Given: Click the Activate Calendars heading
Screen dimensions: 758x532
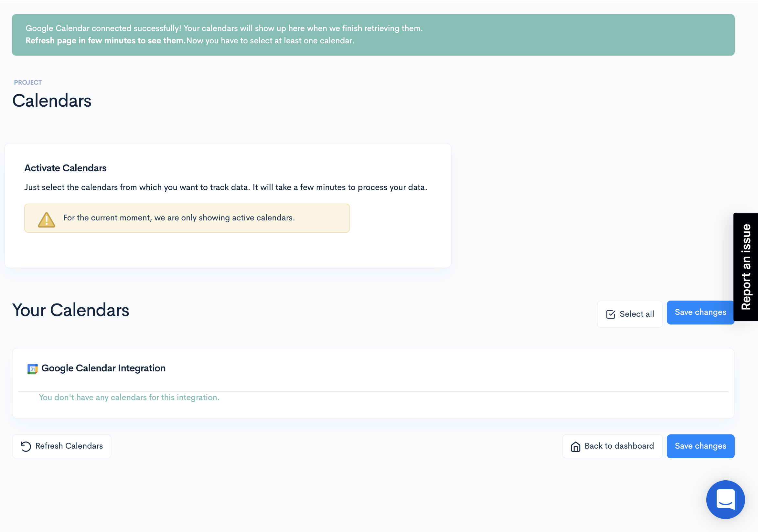Looking at the screenshot, I should [x=65, y=168].
